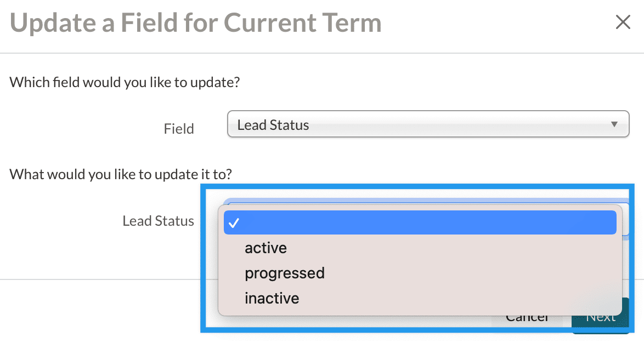The image size is (644, 343).
Task: Close the Update a Field dialog
Action: [623, 22]
